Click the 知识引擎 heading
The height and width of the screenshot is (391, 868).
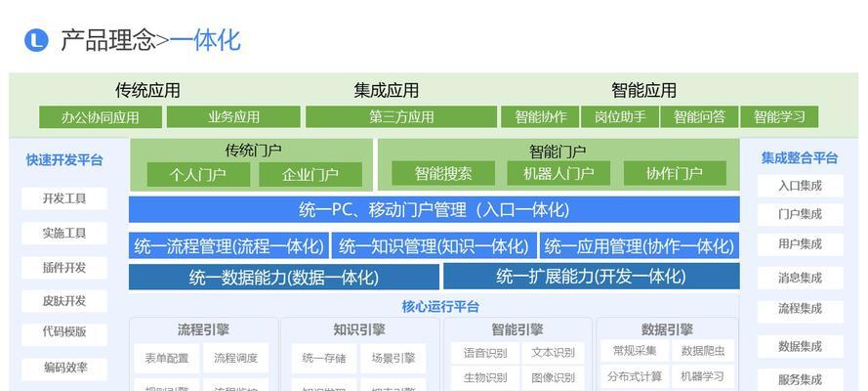[x=359, y=330]
